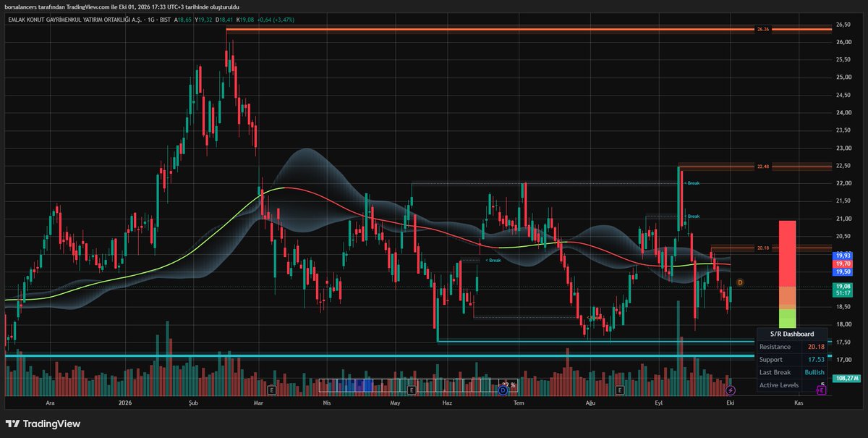Click the blue circled D icon left of Tem

coord(503,389)
